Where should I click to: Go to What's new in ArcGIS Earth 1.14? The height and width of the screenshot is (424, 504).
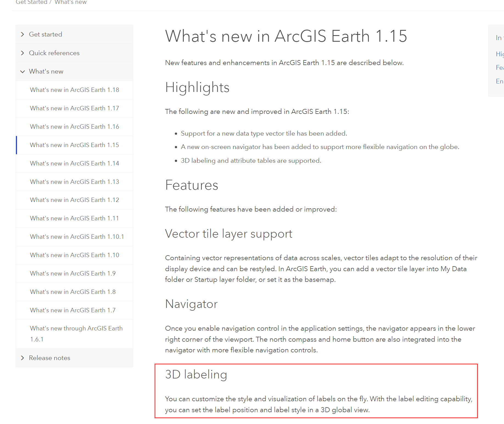point(74,164)
